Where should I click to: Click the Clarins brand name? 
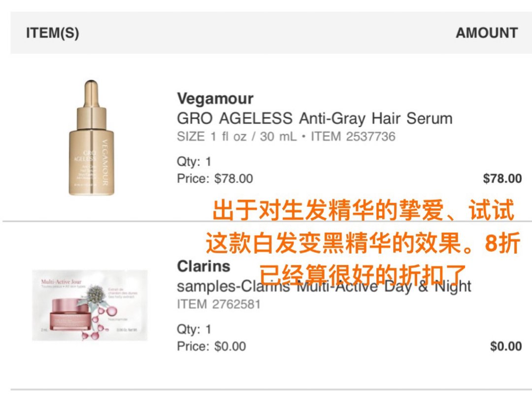click(203, 266)
